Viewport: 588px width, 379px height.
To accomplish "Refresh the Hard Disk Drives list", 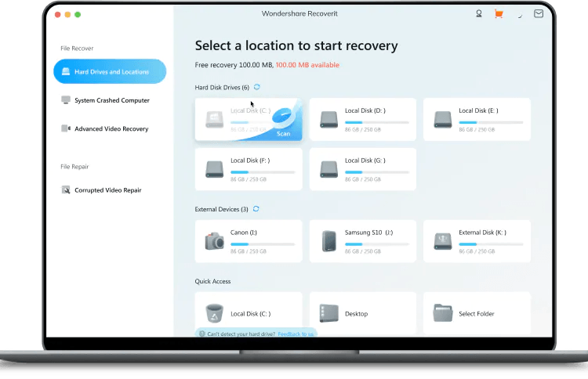I will tap(257, 87).
